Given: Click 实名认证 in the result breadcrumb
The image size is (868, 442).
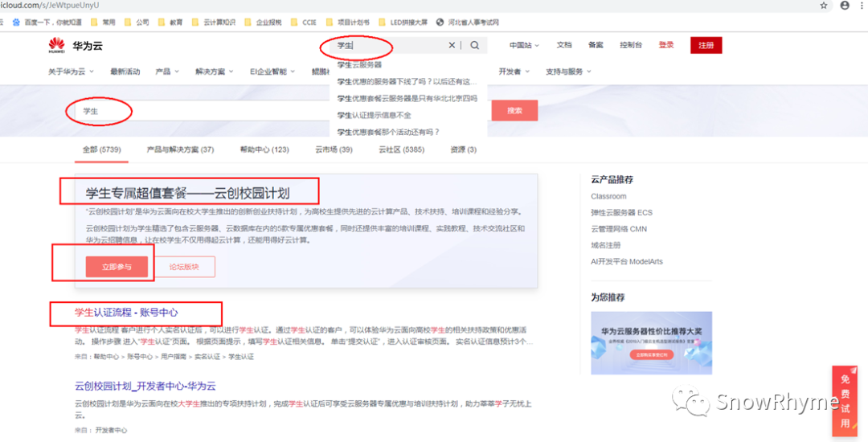Looking at the screenshot, I should (x=207, y=357).
